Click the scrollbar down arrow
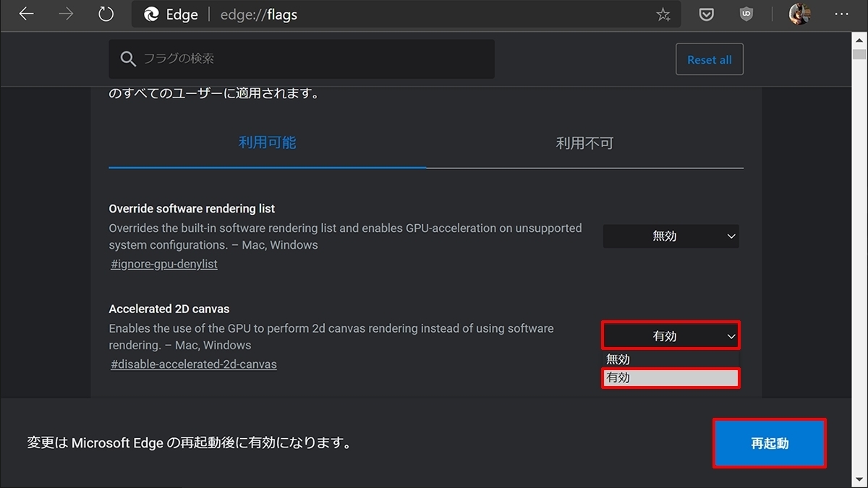 [859, 480]
